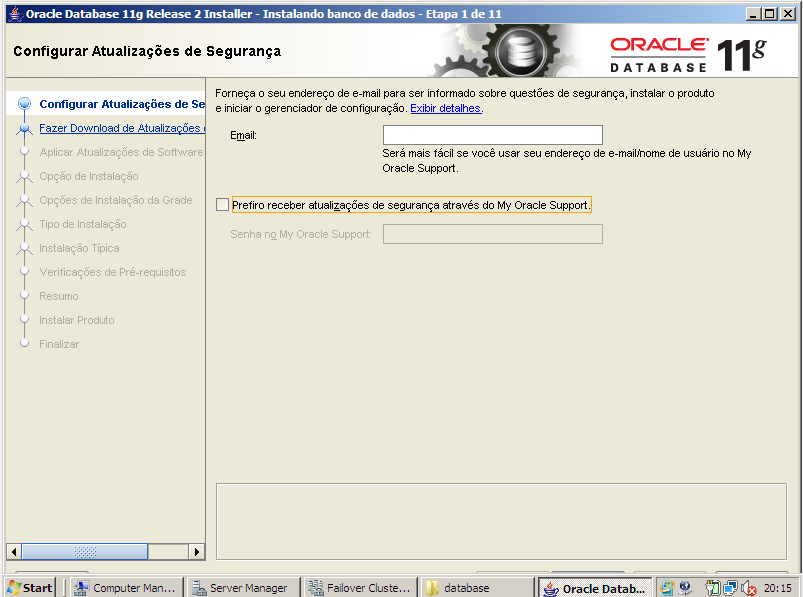Click the Oracle Database installer taskbar button
Image resolution: width=803 pixels, height=597 pixels.
(595, 588)
